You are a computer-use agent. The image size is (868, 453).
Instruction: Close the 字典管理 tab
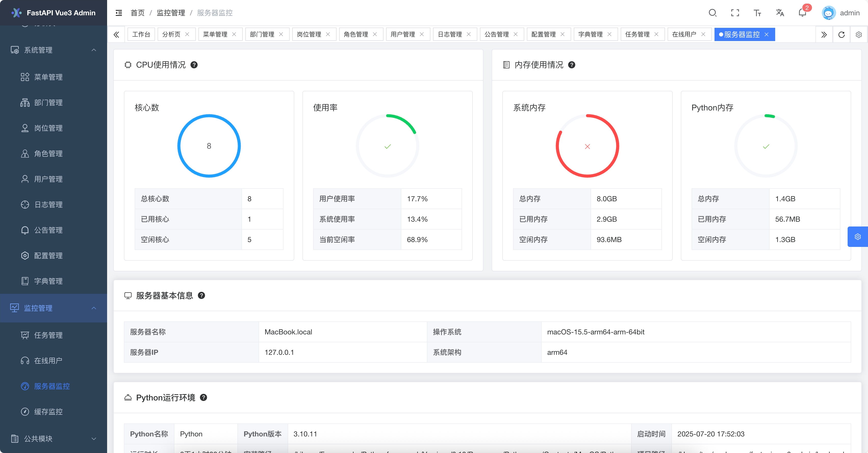pos(609,34)
